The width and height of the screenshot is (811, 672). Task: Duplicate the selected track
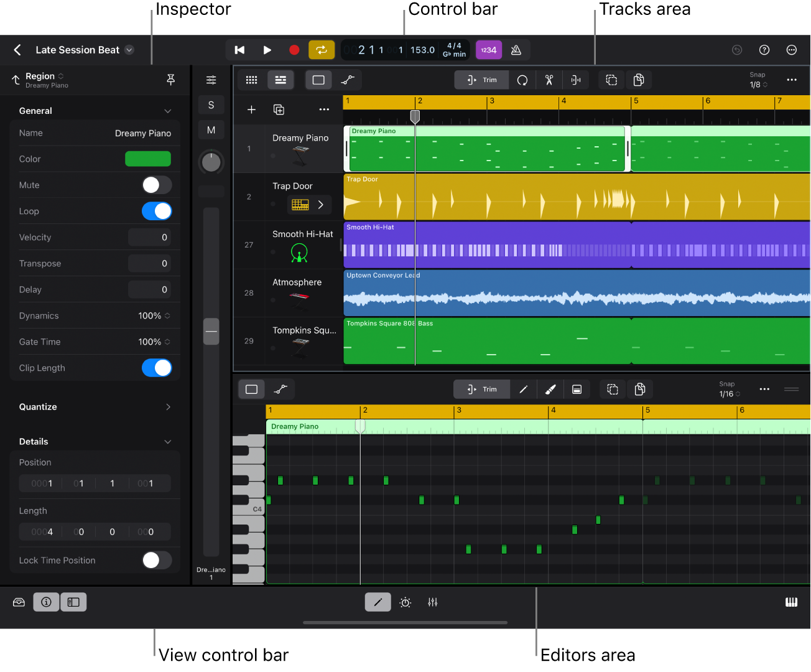click(x=279, y=110)
